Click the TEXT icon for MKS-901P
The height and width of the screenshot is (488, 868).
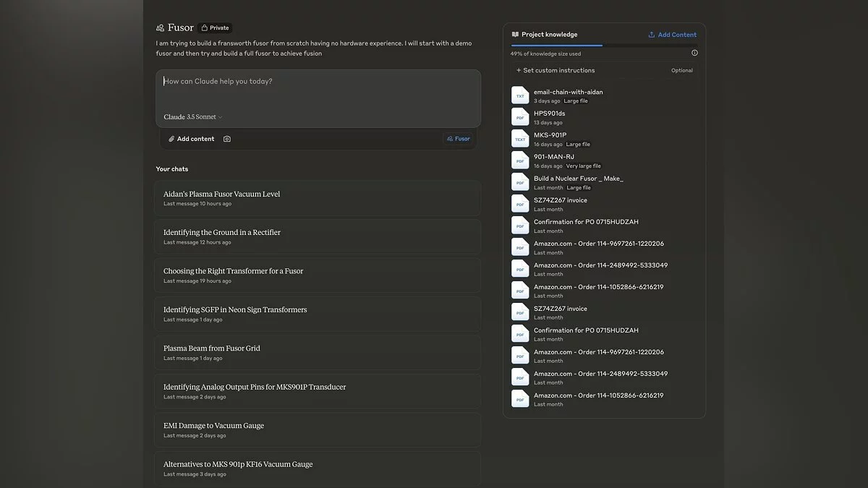pos(520,139)
